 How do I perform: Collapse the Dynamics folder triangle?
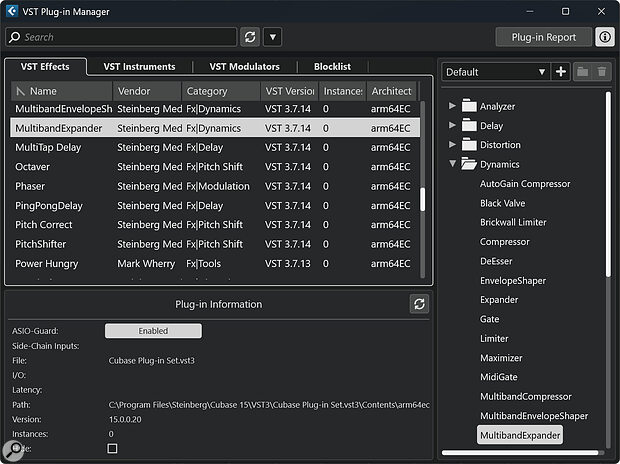(453, 163)
